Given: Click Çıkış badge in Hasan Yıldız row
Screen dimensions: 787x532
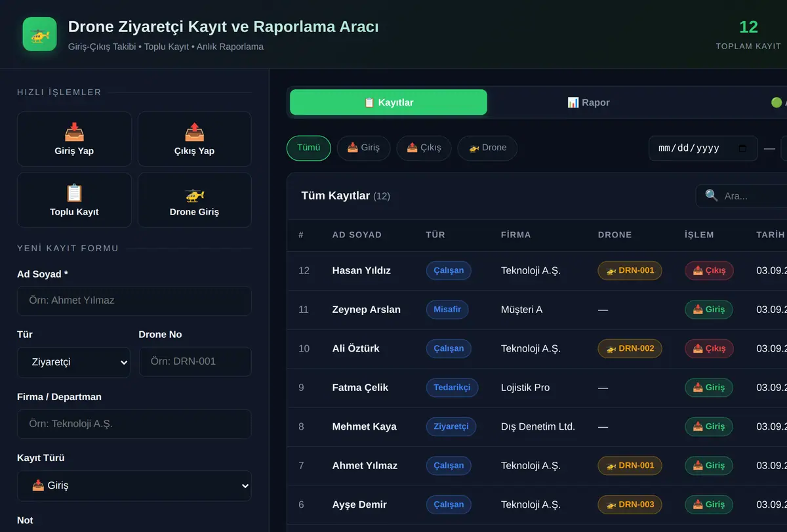Looking at the screenshot, I should pyautogui.click(x=709, y=270).
